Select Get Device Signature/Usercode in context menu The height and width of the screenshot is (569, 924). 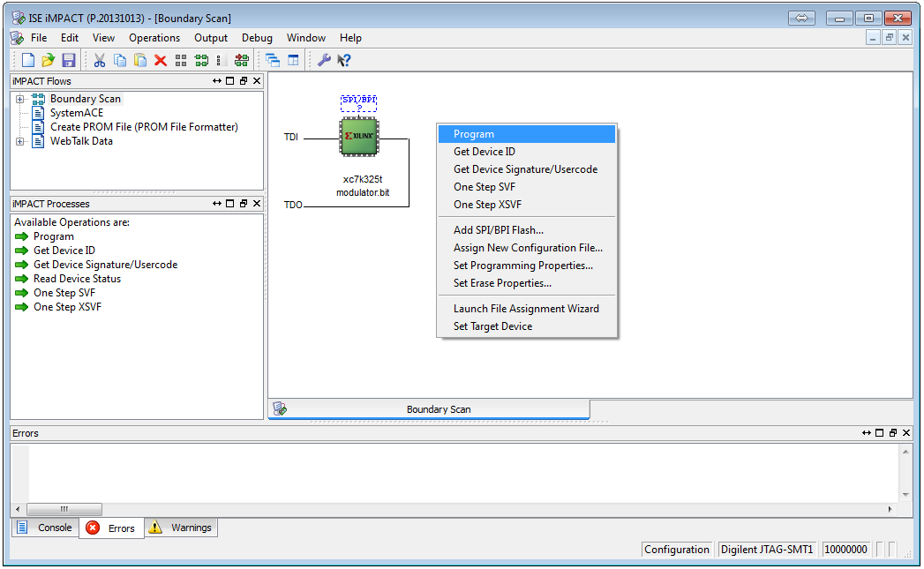coord(527,169)
